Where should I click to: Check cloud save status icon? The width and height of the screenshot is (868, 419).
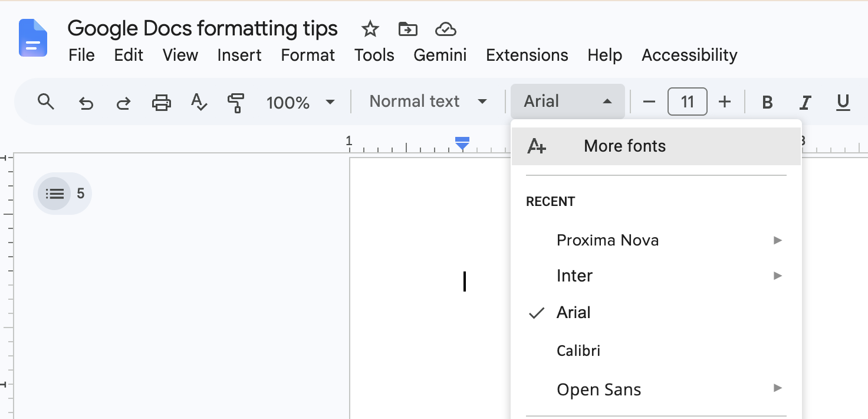(x=446, y=28)
